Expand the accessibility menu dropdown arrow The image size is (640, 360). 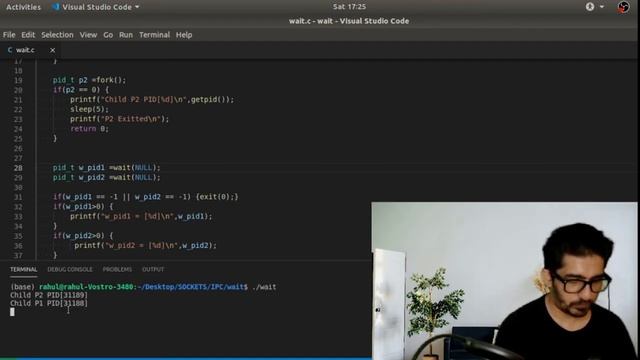pyautogui.click(x=602, y=7)
